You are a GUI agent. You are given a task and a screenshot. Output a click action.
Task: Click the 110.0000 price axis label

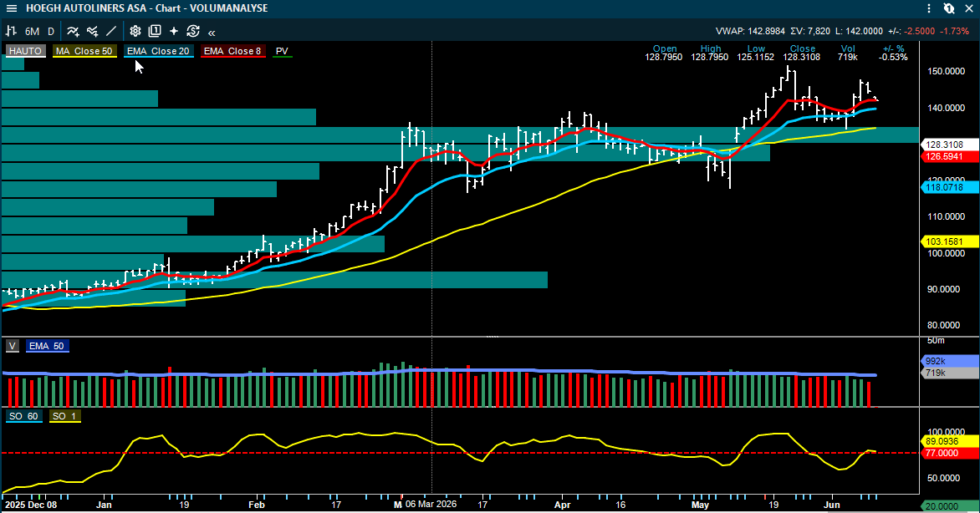pos(946,217)
